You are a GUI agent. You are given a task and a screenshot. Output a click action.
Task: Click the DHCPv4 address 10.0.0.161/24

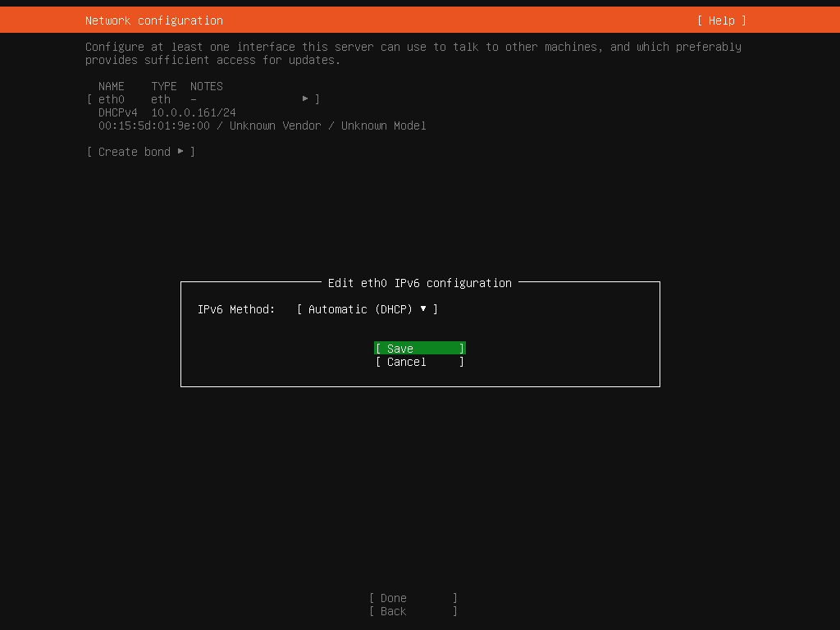click(194, 112)
